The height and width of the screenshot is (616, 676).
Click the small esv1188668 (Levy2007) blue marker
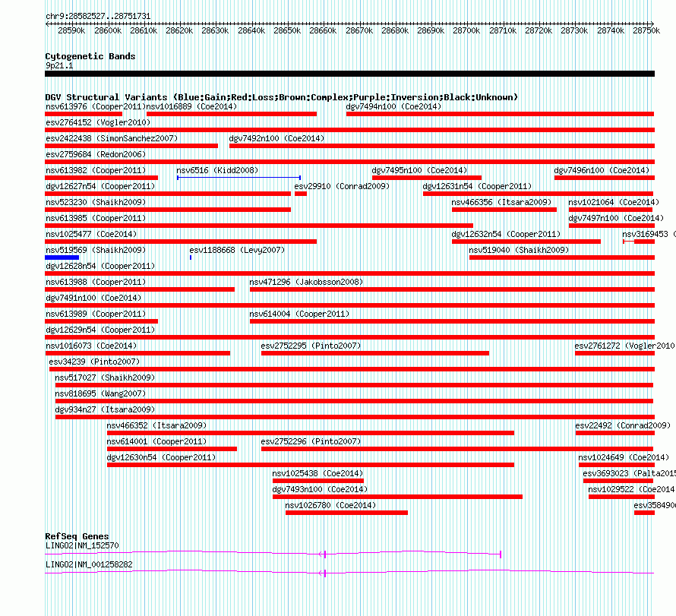click(191, 257)
